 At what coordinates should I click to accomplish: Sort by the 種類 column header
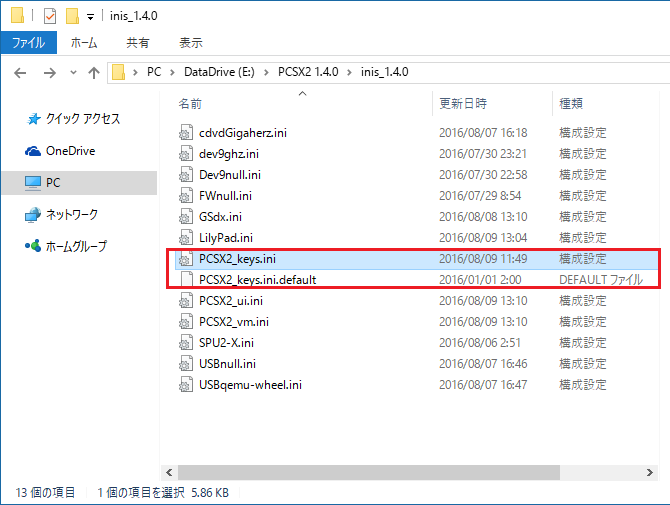571,103
